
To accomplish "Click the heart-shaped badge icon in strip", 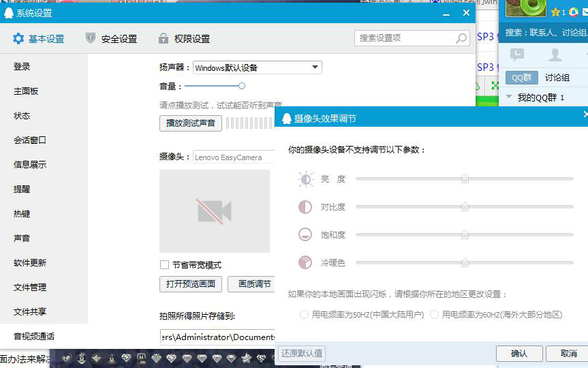I will pos(66,358).
